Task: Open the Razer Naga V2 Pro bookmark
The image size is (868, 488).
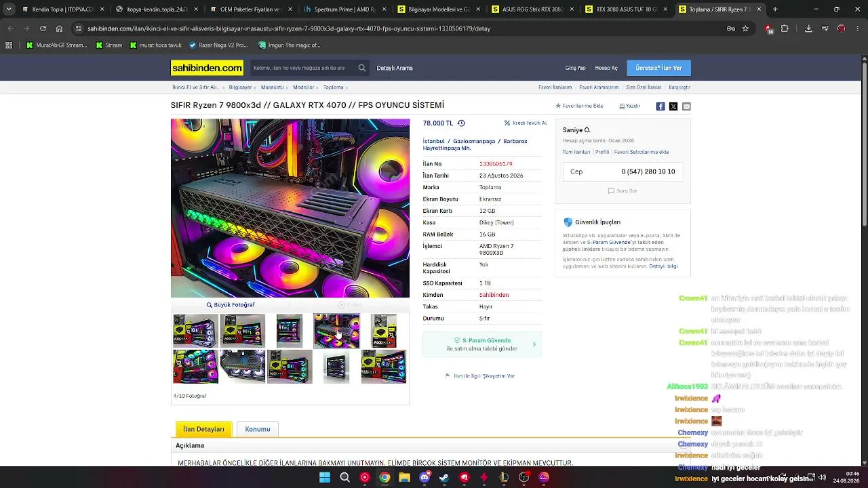Action: point(218,45)
